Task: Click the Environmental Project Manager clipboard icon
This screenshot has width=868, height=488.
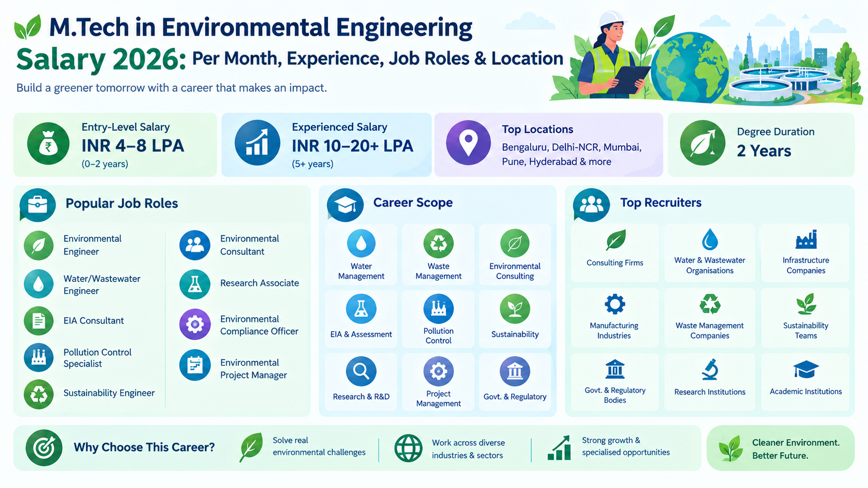Action: [195, 365]
